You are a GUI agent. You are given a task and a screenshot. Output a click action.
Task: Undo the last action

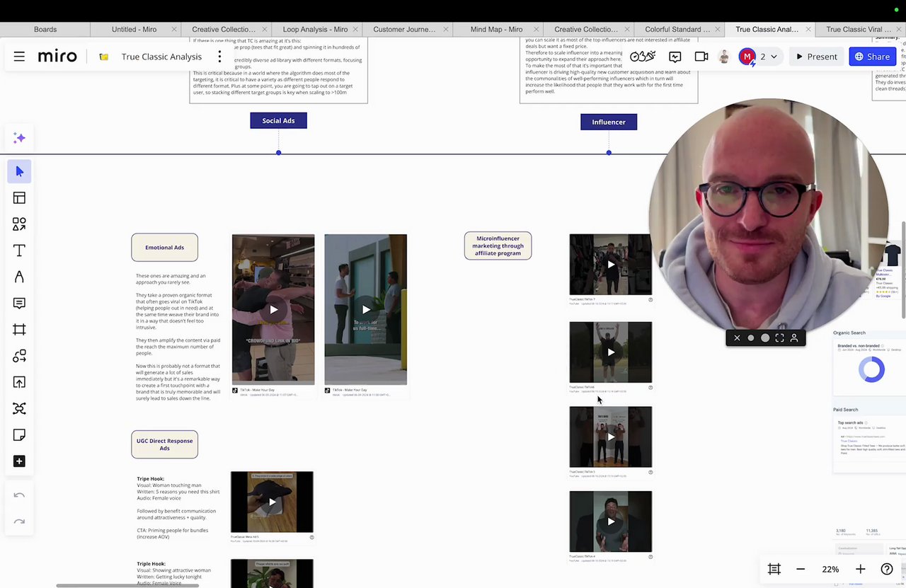tap(19, 495)
